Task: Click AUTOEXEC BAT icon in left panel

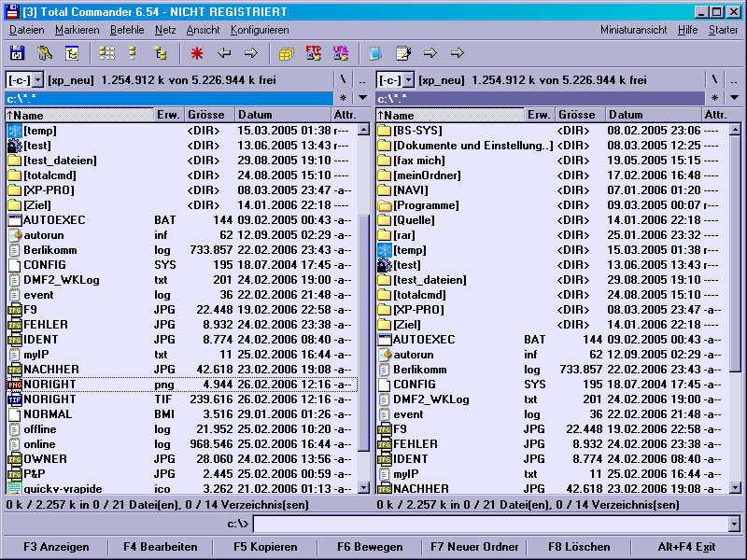Action: (15, 220)
